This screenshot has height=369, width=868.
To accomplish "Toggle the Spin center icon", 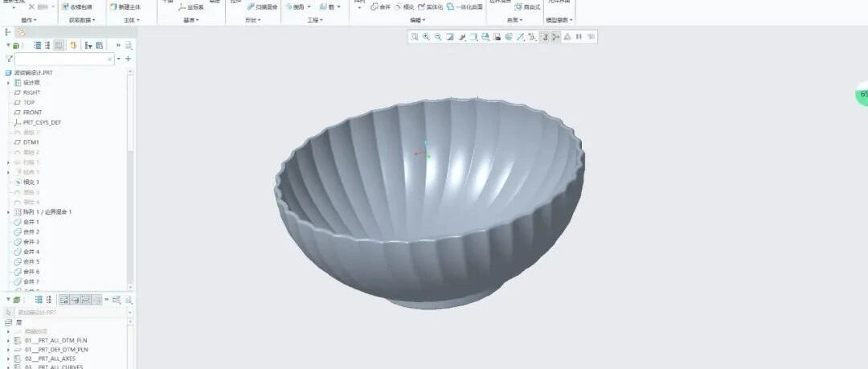I will point(543,36).
